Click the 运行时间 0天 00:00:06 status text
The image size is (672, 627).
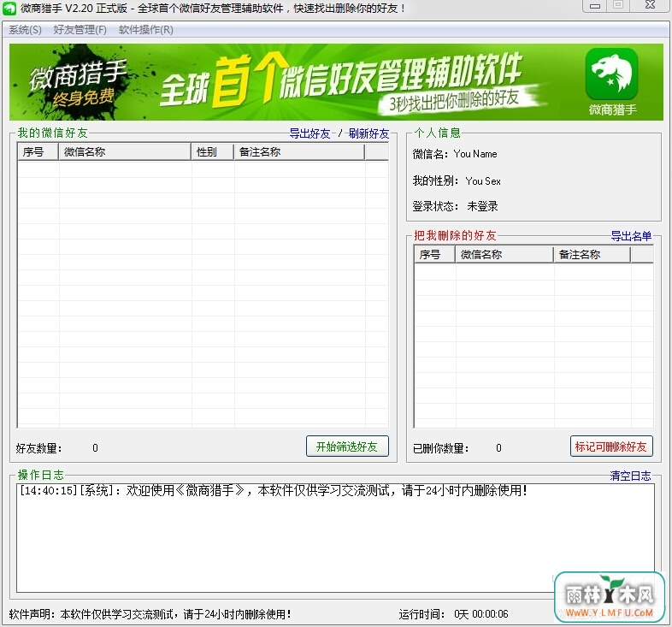coord(453,614)
